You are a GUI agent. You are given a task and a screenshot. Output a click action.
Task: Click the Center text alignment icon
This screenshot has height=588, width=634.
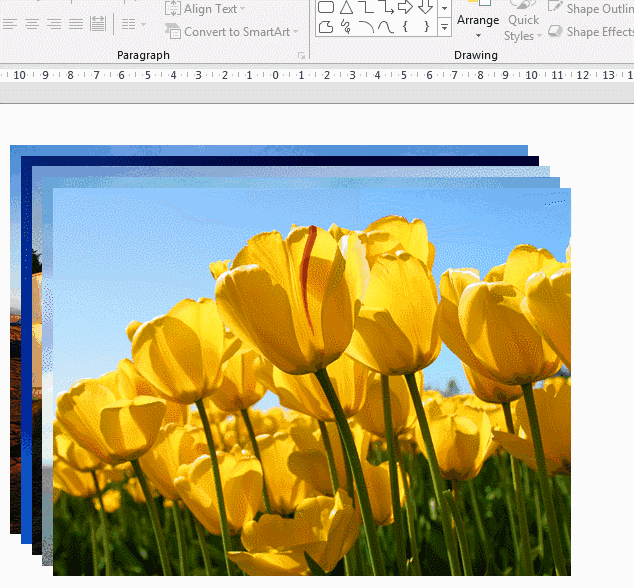point(32,25)
